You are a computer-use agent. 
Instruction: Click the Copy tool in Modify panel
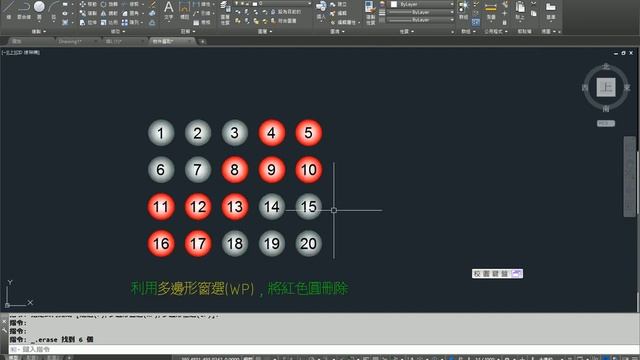(87, 13)
